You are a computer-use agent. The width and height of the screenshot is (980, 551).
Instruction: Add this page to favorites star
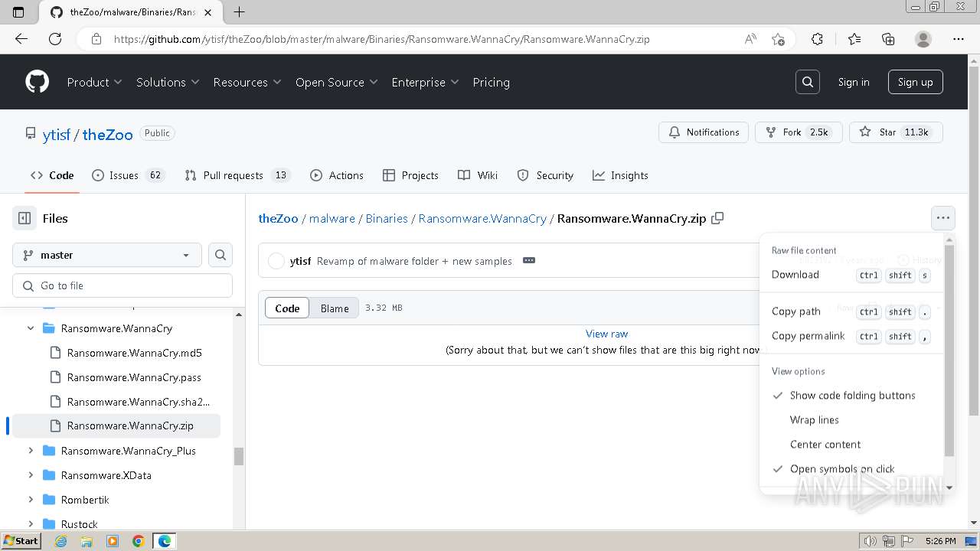coord(779,39)
